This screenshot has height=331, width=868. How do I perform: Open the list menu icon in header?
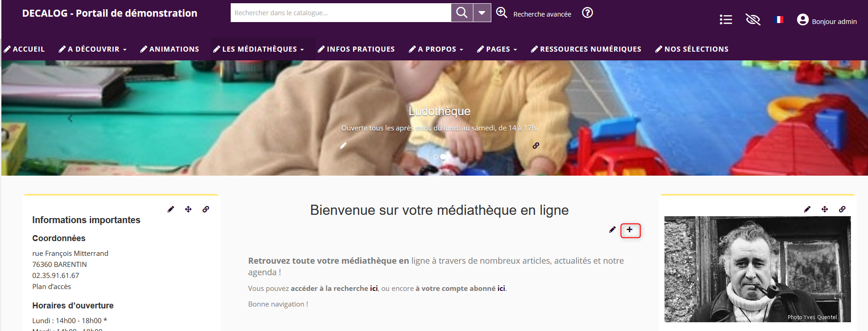coord(726,19)
